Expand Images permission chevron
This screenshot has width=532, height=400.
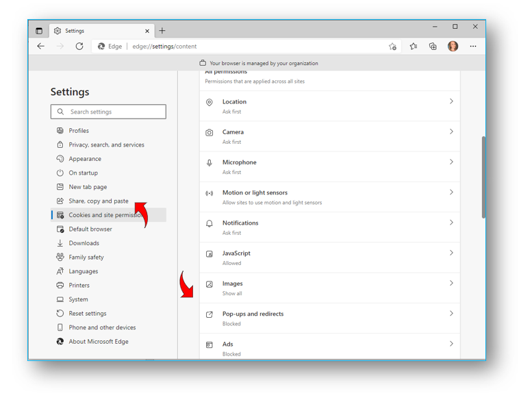click(451, 283)
